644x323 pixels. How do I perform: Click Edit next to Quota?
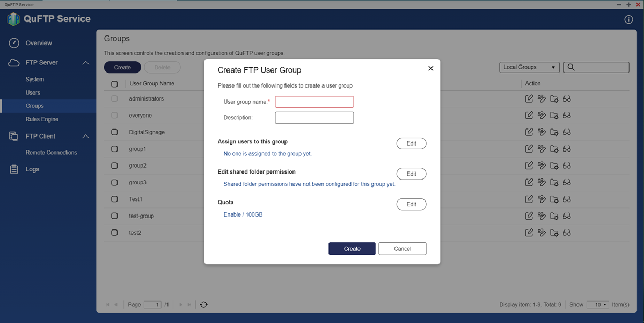coord(411,204)
